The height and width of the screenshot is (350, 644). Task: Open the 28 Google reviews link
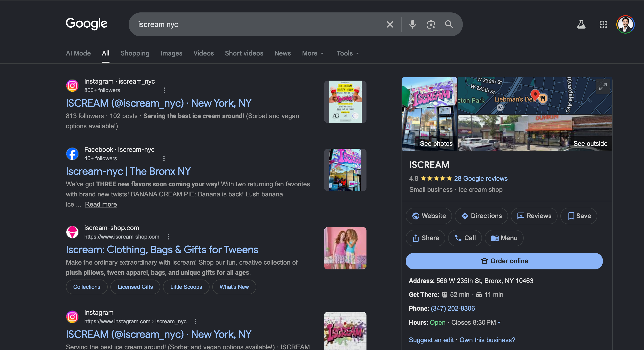pyautogui.click(x=481, y=178)
